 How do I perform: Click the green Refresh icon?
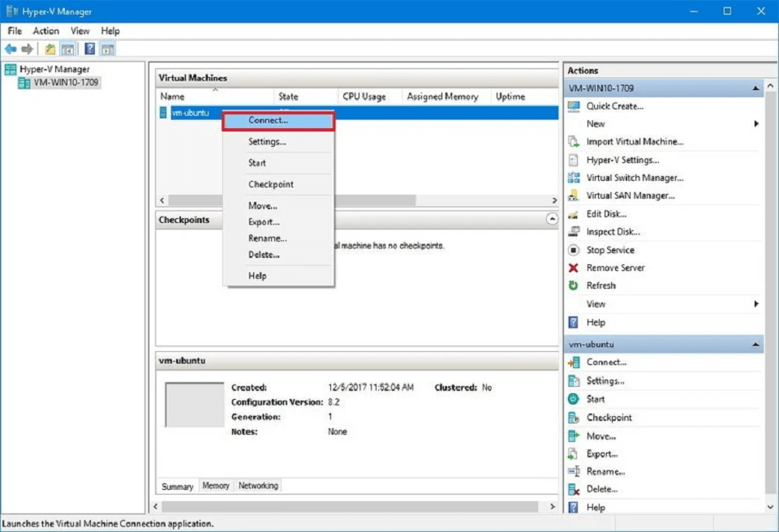(574, 285)
